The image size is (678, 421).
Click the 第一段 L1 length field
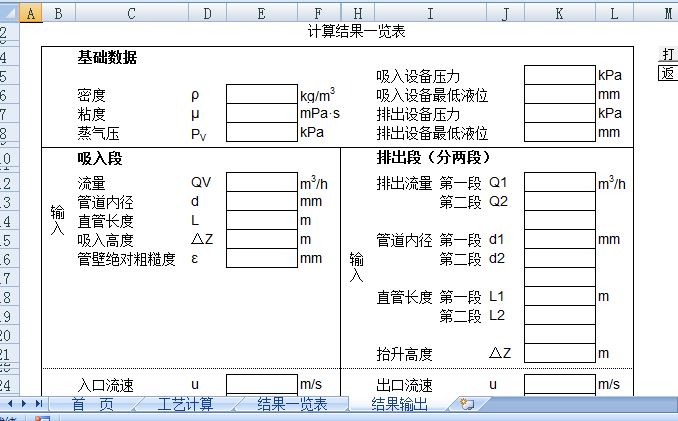click(x=560, y=297)
